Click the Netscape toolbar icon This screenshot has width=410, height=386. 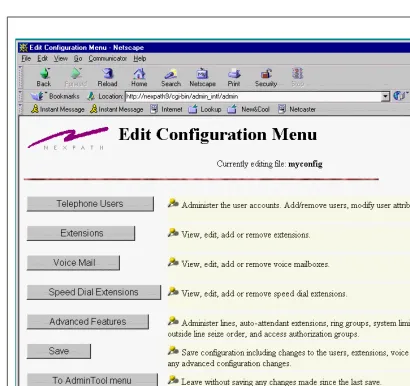point(202,77)
